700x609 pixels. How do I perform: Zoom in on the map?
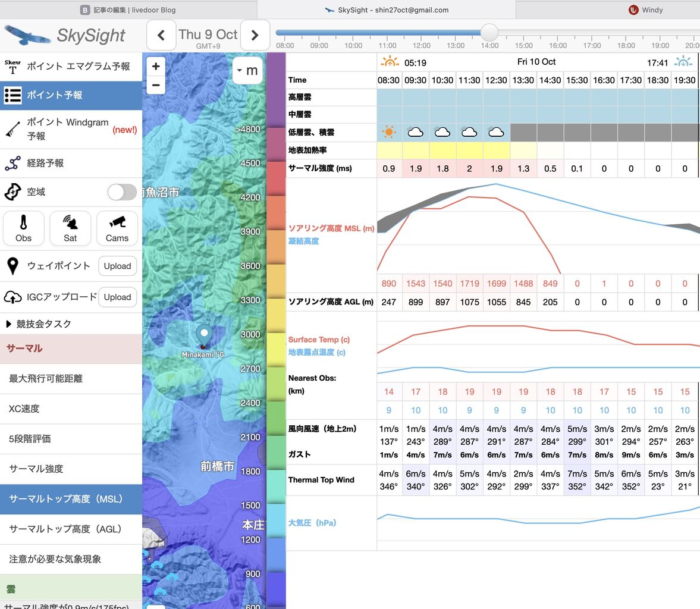tap(156, 67)
